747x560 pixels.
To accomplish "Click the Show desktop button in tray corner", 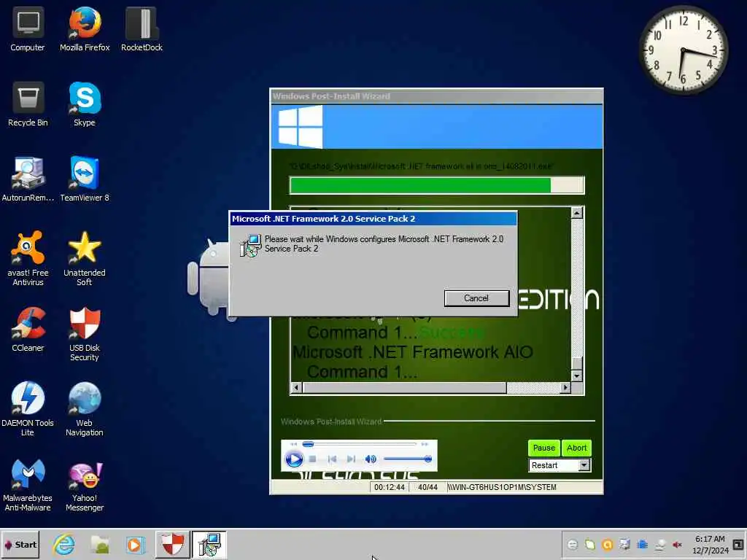I will (738, 544).
